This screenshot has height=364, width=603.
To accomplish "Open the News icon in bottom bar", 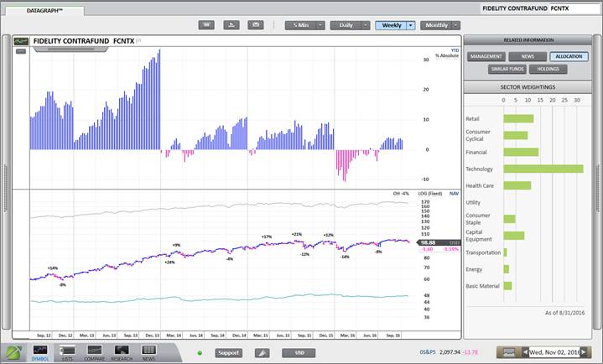I will pyautogui.click(x=148, y=351).
